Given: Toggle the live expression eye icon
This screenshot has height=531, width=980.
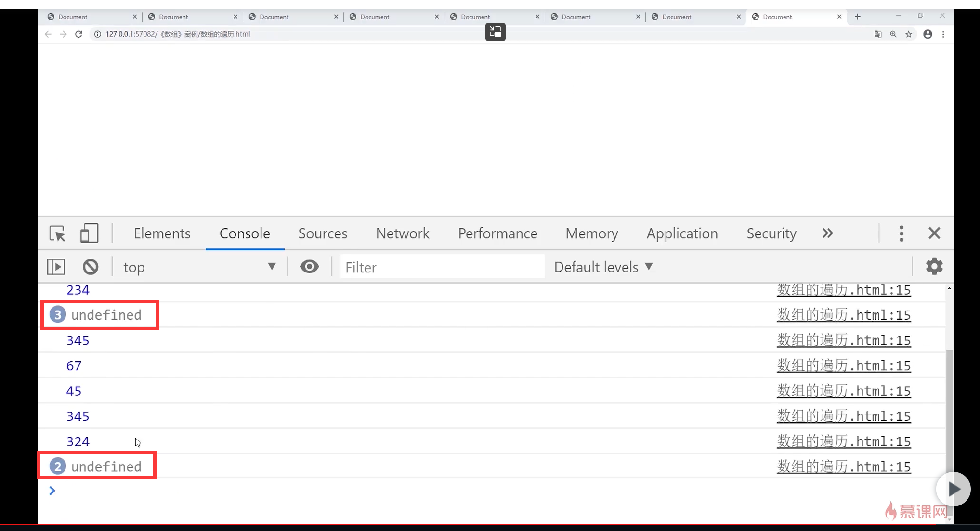Looking at the screenshot, I should click(309, 267).
